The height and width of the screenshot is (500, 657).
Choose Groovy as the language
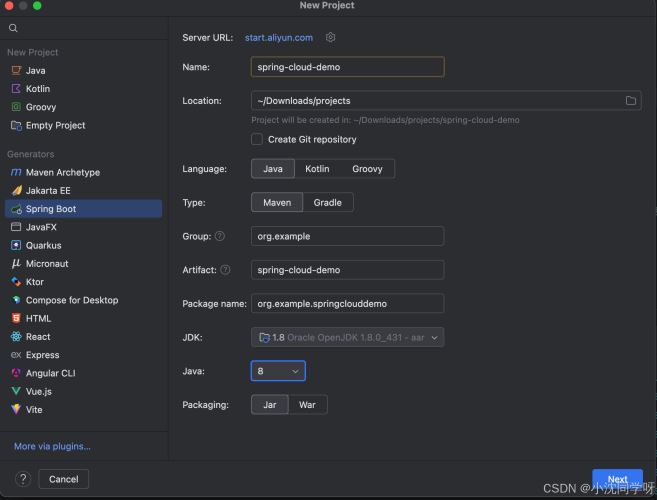(367, 169)
